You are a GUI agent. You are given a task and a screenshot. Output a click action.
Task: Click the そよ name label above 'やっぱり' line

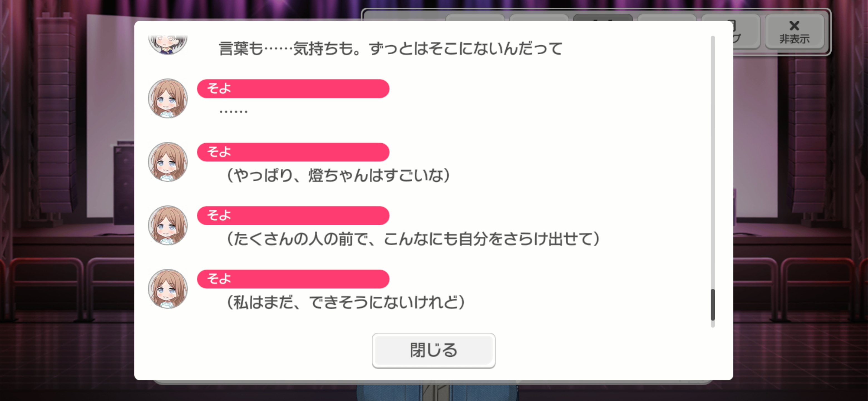pos(293,152)
